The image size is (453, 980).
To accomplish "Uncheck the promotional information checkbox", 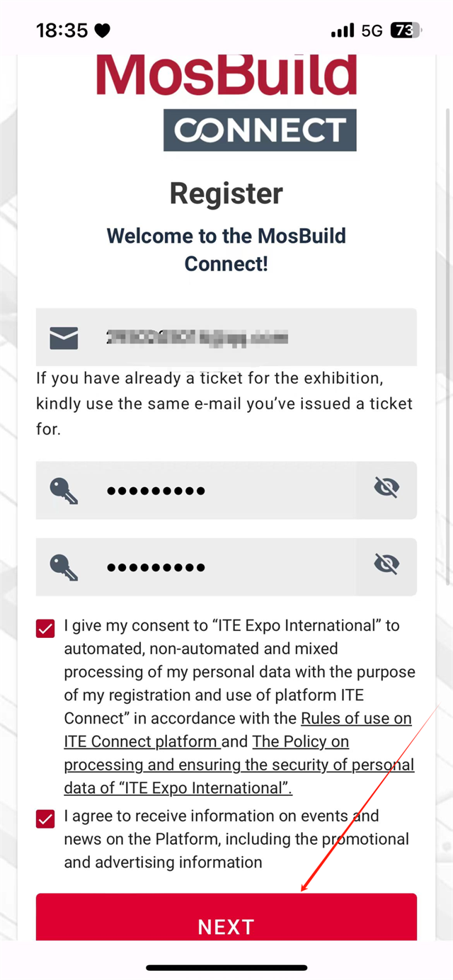I will tap(45, 819).
